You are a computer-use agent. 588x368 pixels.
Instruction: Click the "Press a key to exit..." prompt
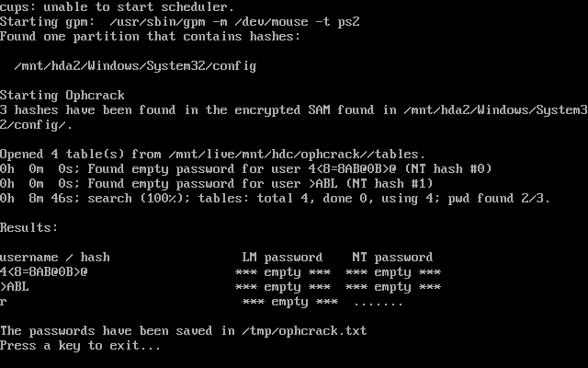click(81, 345)
